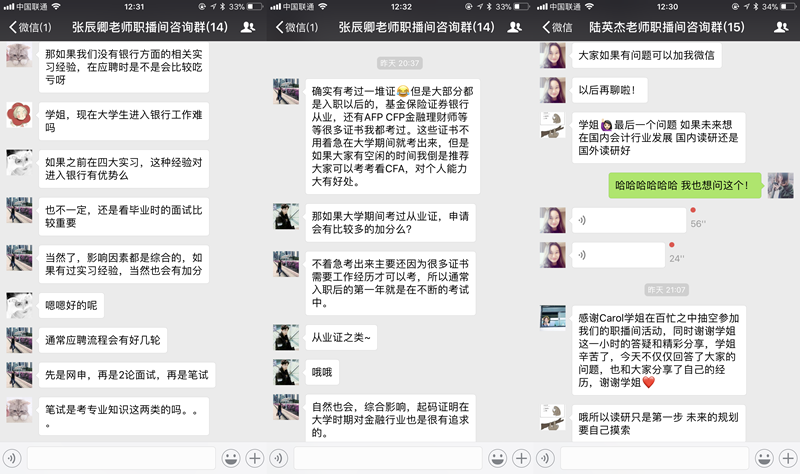
Task: Tap the avatar next to the 哦哦 message
Action: (x=287, y=372)
